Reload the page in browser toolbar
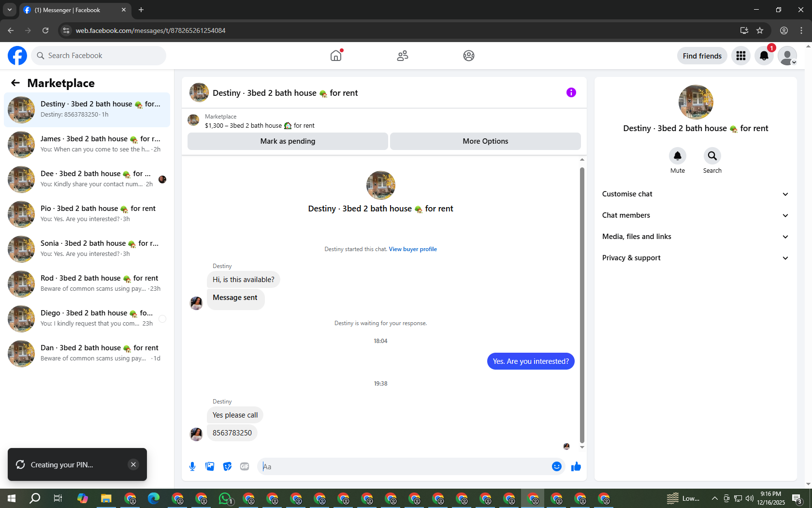The width and height of the screenshot is (812, 508). pyautogui.click(x=45, y=30)
